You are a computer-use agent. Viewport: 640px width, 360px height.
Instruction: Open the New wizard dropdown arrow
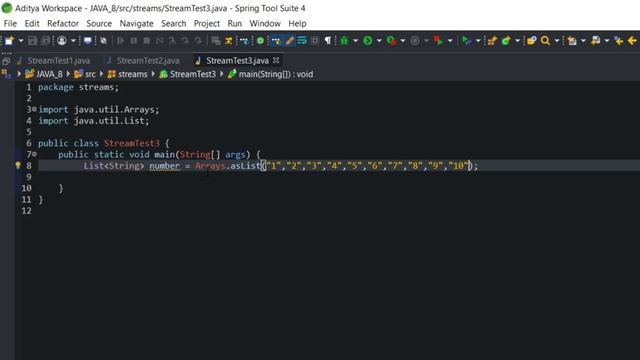click(21, 41)
